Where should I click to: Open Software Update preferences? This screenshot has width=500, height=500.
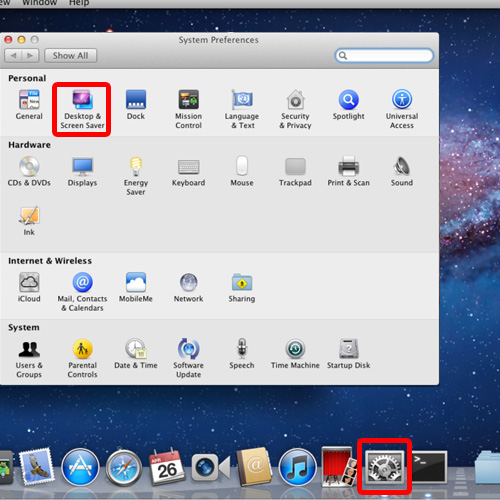tap(189, 359)
